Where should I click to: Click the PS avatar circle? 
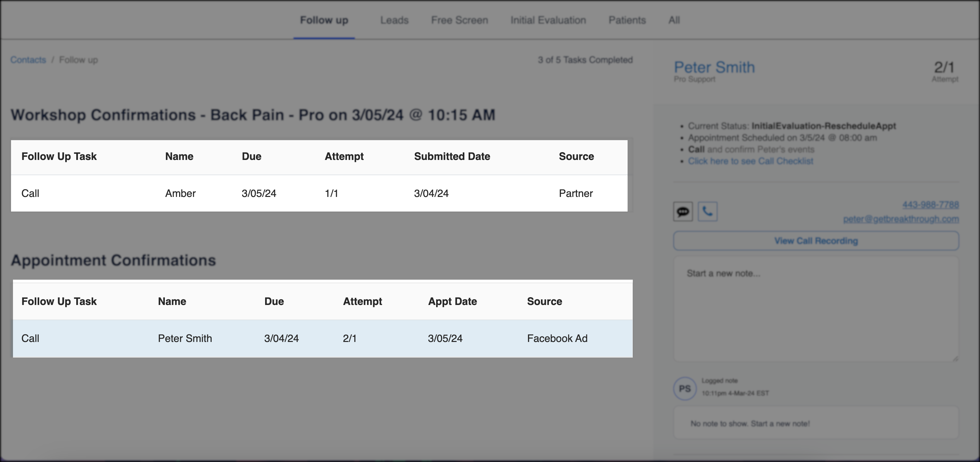coord(685,389)
